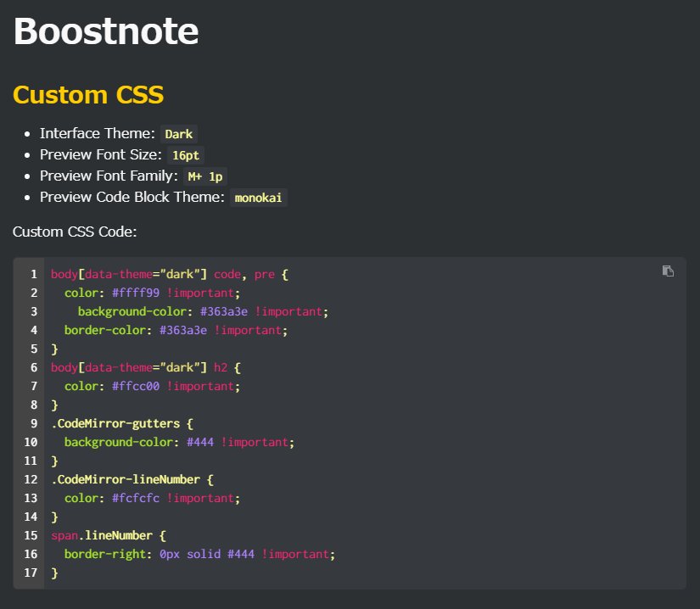Click the 'monokai' inline code value
This screenshot has height=609, width=700.
(259, 198)
